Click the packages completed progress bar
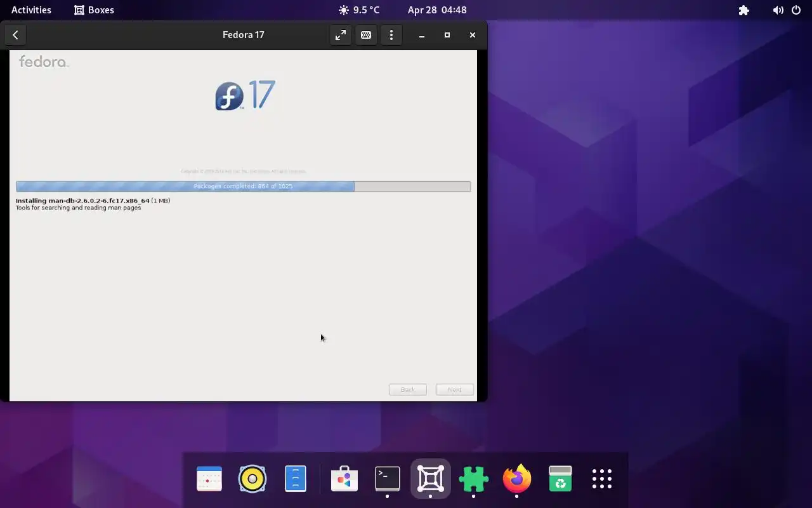This screenshot has width=812, height=508. pyautogui.click(x=243, y=186)
